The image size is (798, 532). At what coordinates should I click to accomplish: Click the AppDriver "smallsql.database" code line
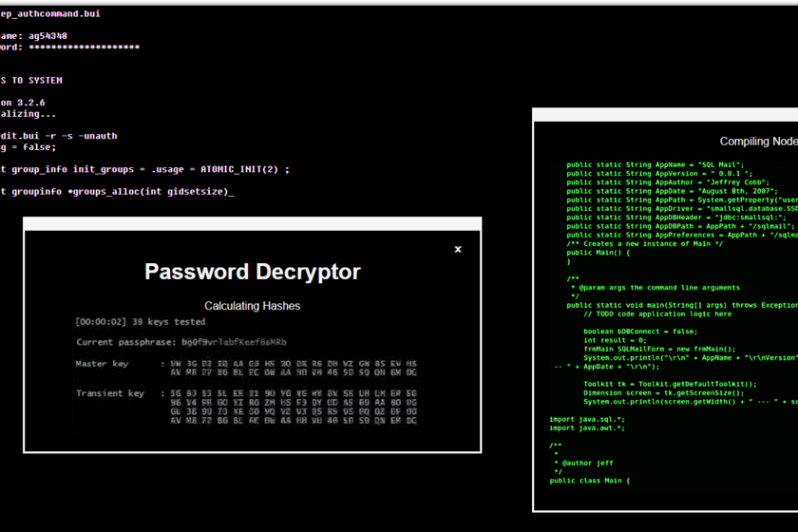(682, 209)
